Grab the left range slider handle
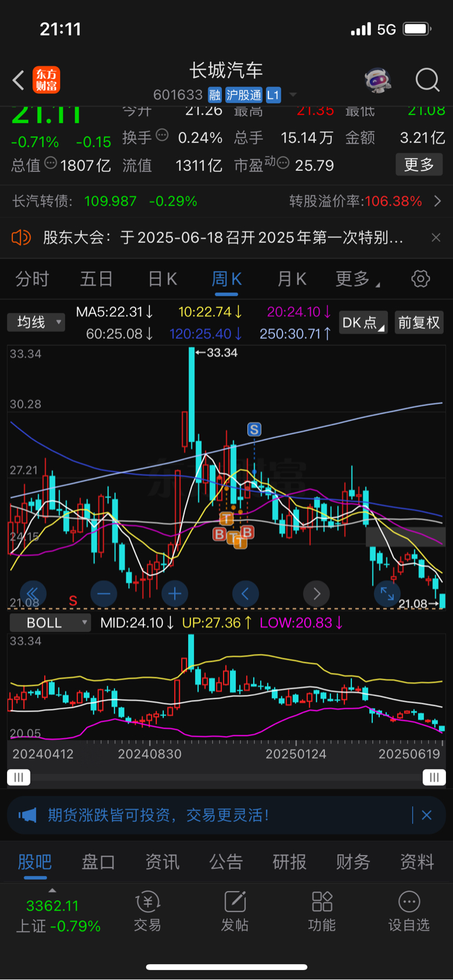This screenshot has height=980, width=453. pyautogui.click(x=19, y=778)
